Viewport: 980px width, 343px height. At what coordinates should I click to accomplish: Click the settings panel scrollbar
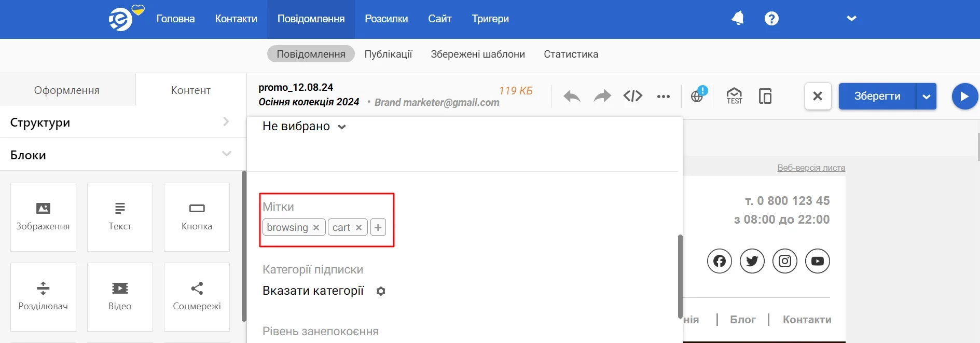tap(680, 277)
